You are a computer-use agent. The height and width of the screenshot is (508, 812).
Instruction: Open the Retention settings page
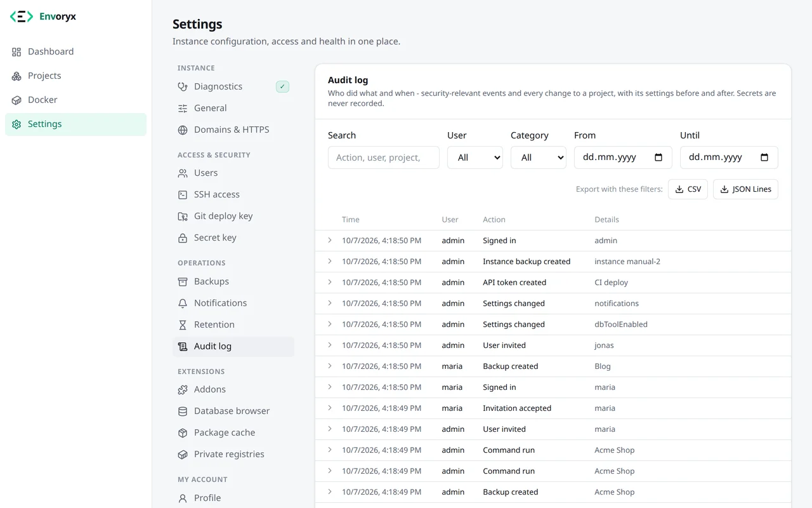point(233,324)
